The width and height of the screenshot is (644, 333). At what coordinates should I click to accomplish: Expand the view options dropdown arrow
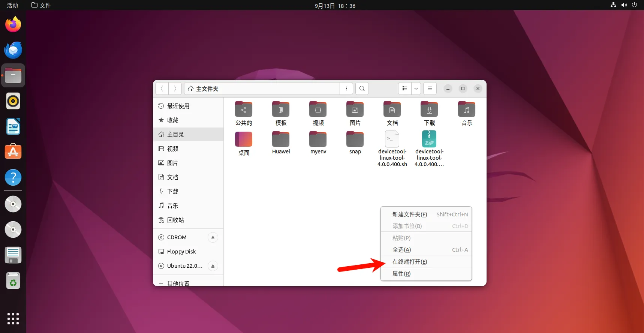(416, 88)
